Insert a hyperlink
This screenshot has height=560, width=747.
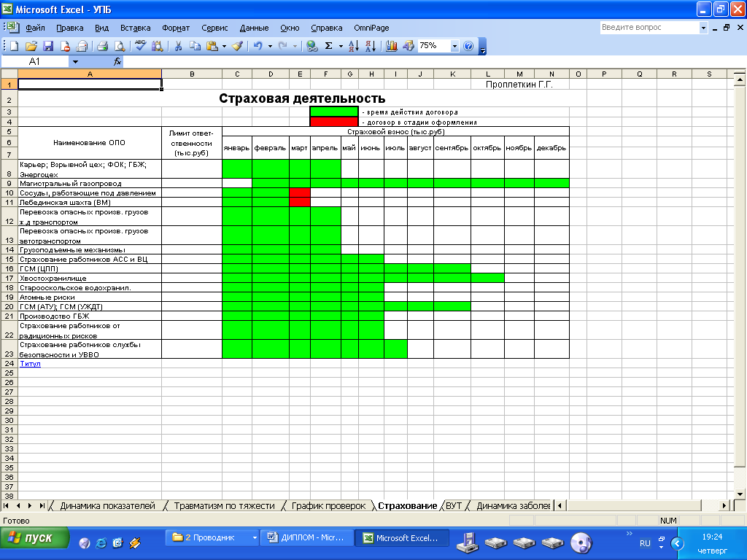[312, 46]
